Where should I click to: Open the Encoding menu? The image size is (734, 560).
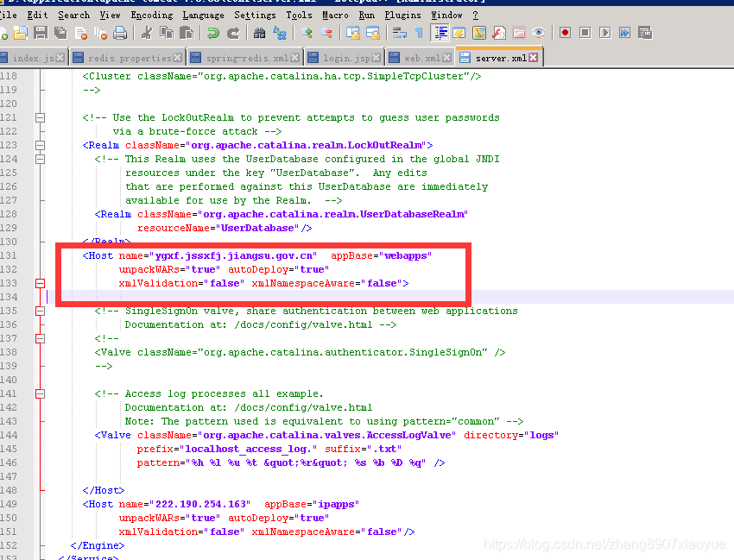pos(152,15)
